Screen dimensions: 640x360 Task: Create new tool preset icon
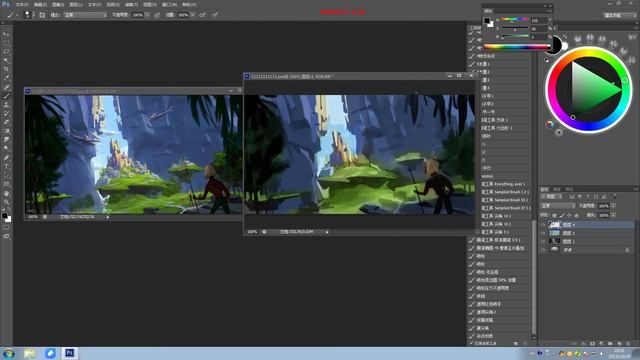516,344
